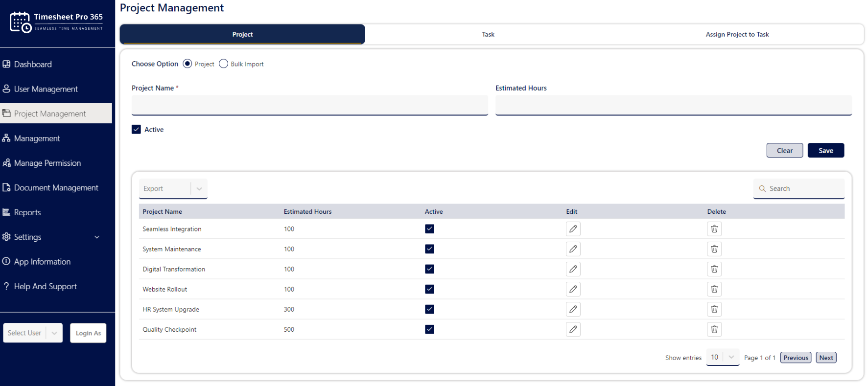Edit the Seamless Integration project row

click(x=573, y=228)
